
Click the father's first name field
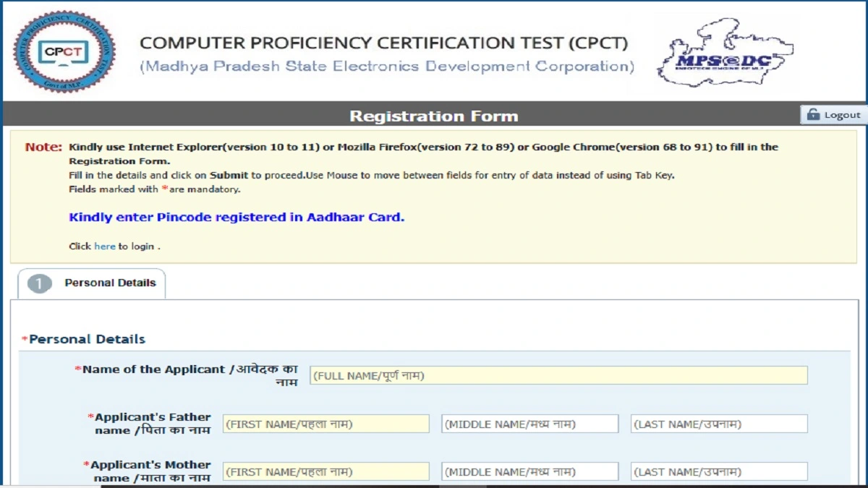(x=325, y=424)
